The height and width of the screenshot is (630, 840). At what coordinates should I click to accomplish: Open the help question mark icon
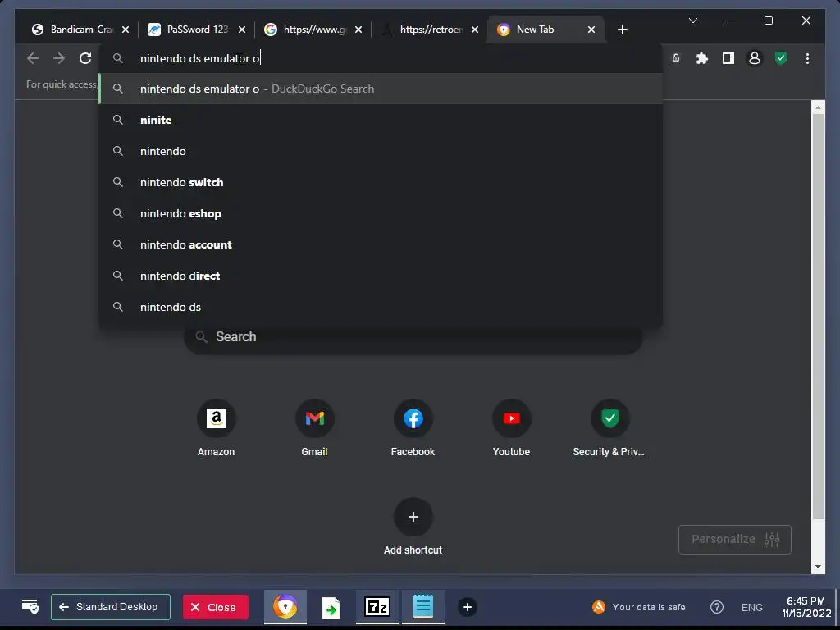(x=717, y=607)
